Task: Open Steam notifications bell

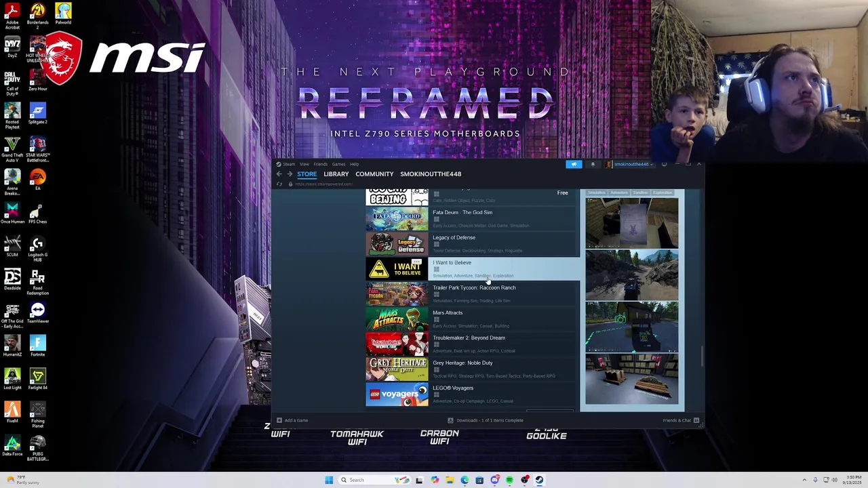Action: (593, 164)
